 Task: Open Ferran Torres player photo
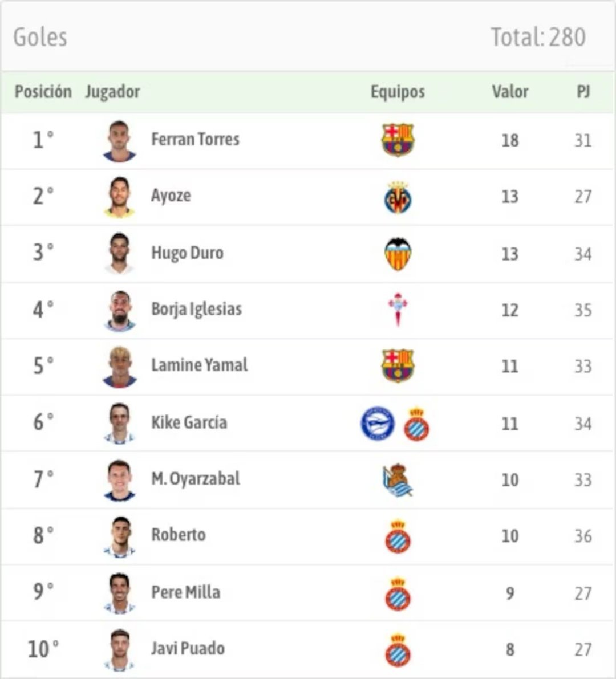[120, 140]
